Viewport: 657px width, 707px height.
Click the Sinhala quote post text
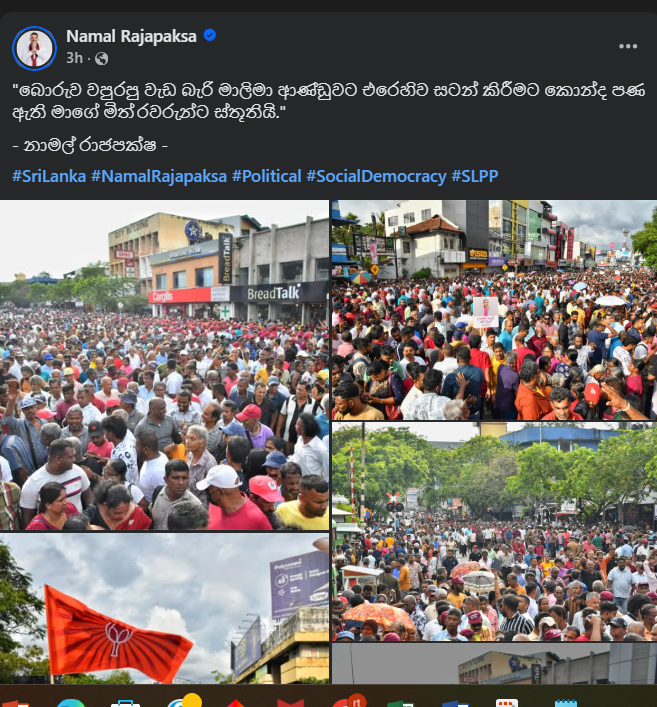tap(328, 101)
